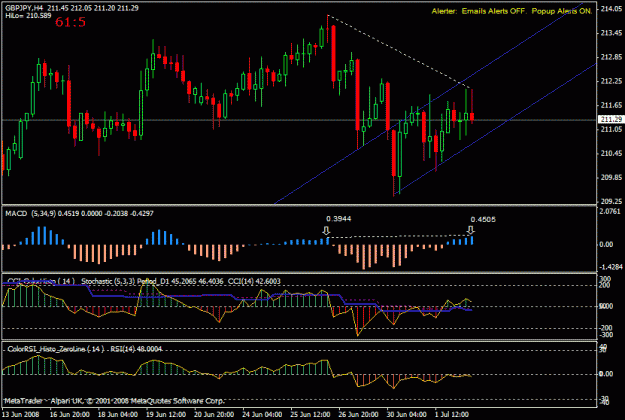Screen dimensions: 625x420
Task: Click the 30 Jun 04:00 time label
Action: 406,414
